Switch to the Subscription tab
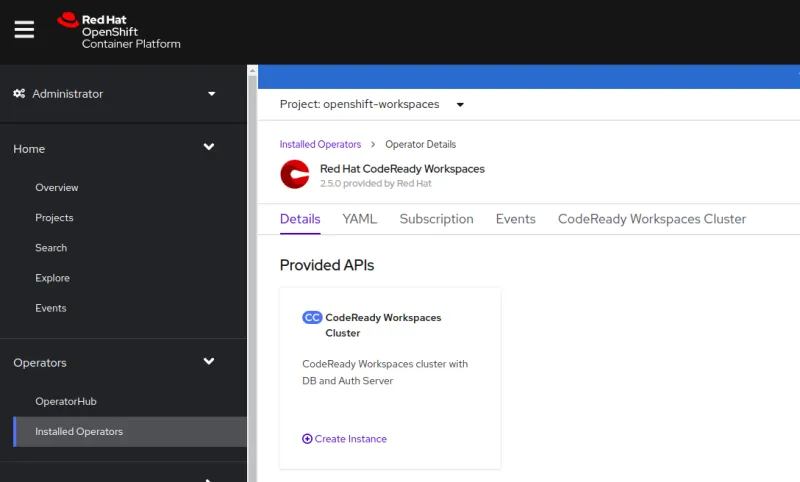Screen dimensions: 800x482 pos(436,219)
